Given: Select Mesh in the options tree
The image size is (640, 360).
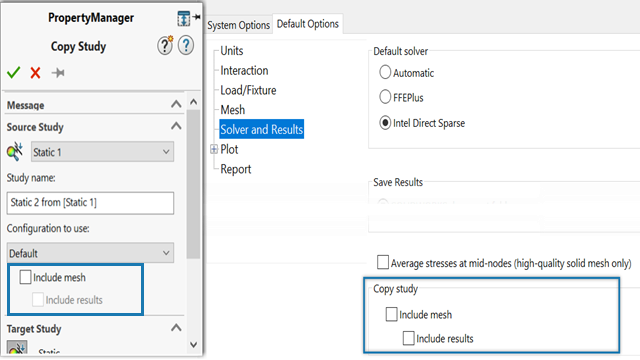Looking at the screenshot, I should point(233,110).
